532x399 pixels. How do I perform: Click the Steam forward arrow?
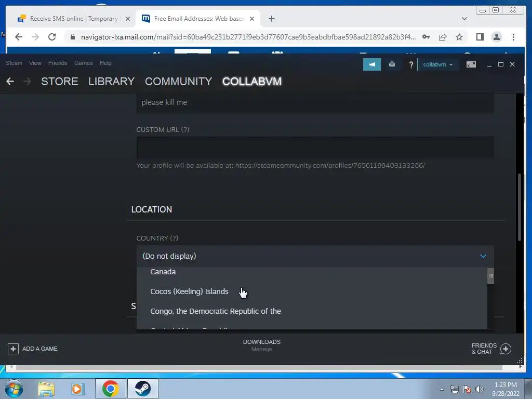tap(27, 82)
